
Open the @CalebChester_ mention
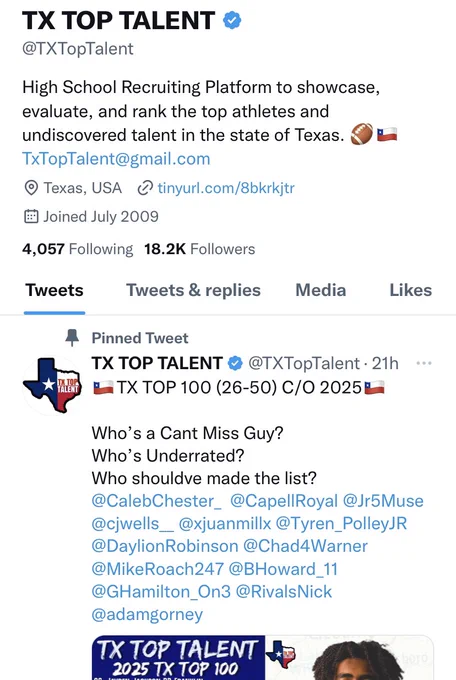[157, 501]
